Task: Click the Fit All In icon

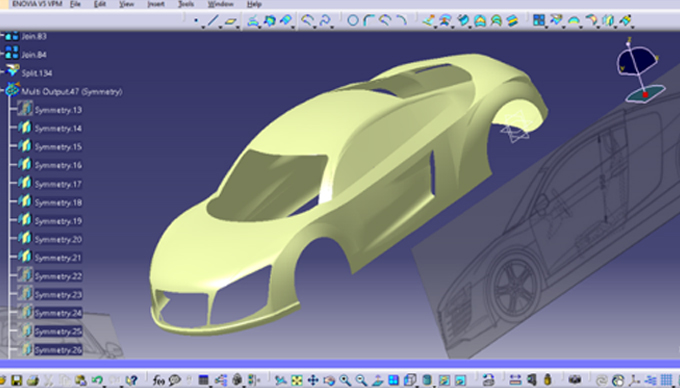Action: 297,381
